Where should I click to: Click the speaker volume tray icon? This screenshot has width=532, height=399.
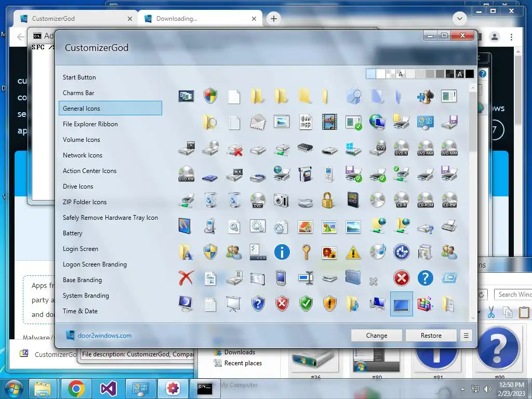click(x=487, y=389)
